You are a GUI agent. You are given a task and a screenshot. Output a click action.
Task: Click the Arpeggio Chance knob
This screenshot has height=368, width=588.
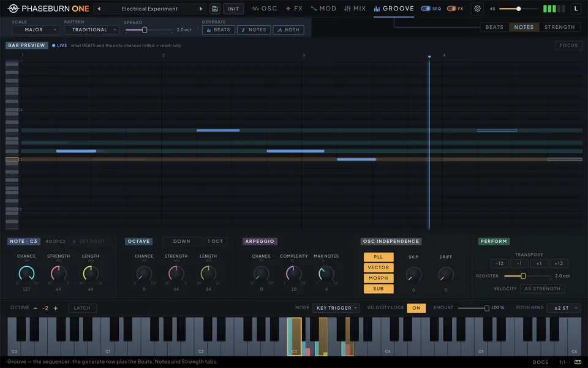click(x=262, y=274)
